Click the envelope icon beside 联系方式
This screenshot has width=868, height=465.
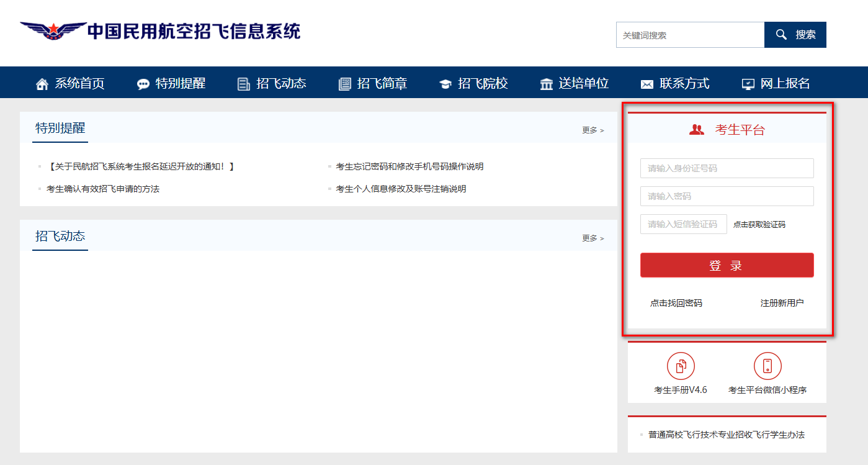647,84
